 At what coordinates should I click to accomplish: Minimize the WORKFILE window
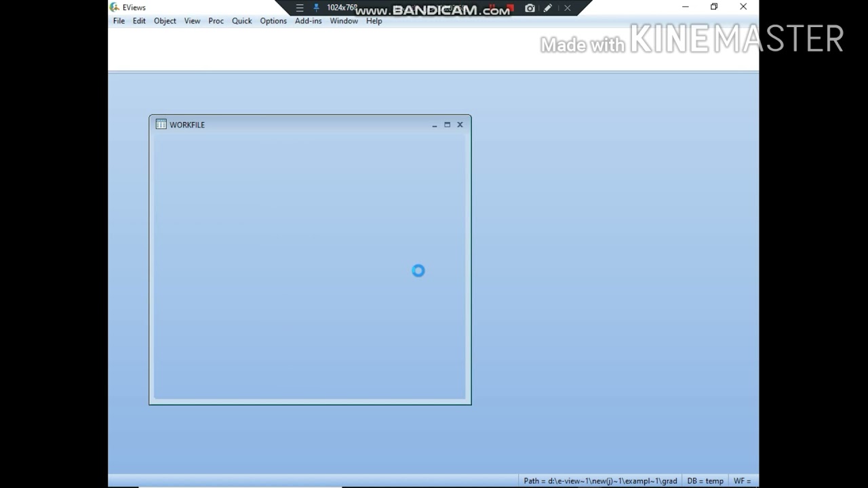click(435, 125)
